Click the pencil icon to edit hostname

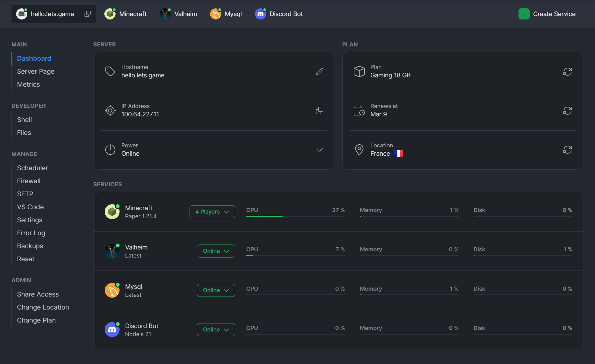tap(319, 71)
